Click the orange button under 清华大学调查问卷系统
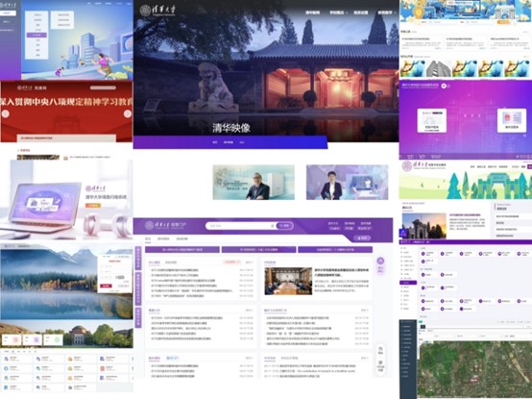This screenshot has width=532, height=399. click(x=93, y=205)
